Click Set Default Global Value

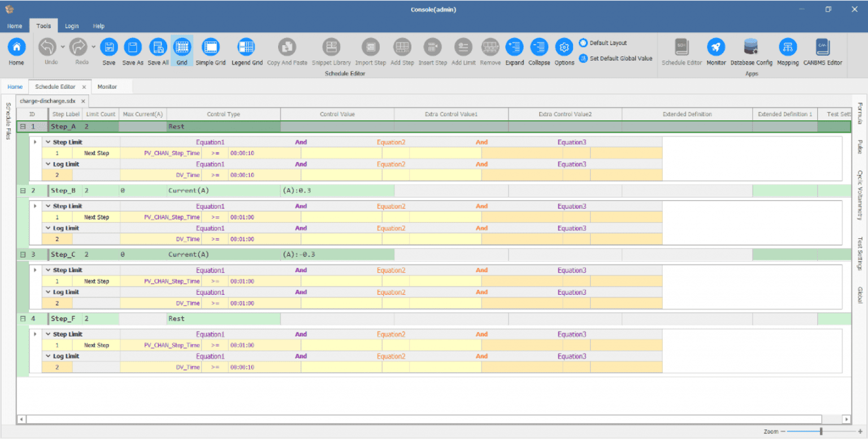tap(616, 58)
